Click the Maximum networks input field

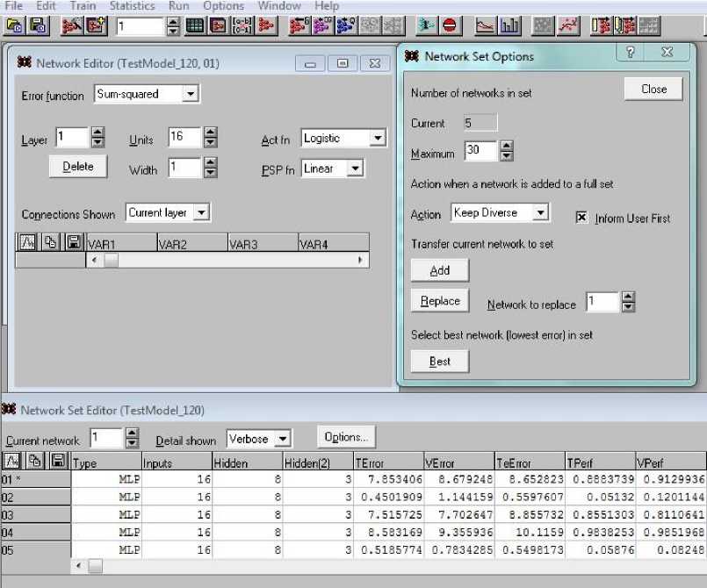coord(480,151)
